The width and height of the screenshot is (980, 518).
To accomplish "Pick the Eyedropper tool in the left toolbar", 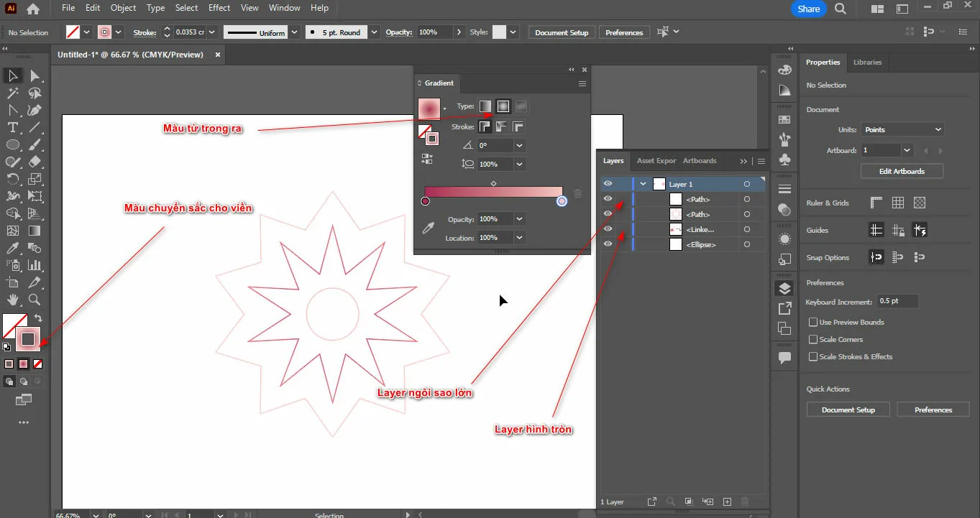I will pos(13,248).
